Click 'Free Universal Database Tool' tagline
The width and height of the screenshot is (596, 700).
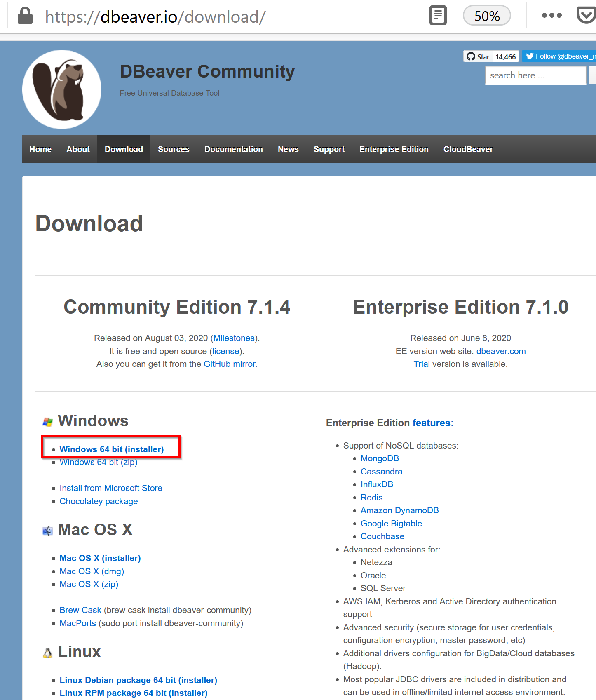point(169,93)
